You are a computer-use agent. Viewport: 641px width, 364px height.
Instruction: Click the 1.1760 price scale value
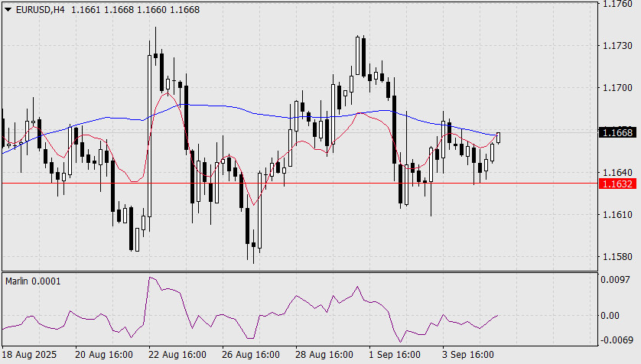(x=617, y=4)
